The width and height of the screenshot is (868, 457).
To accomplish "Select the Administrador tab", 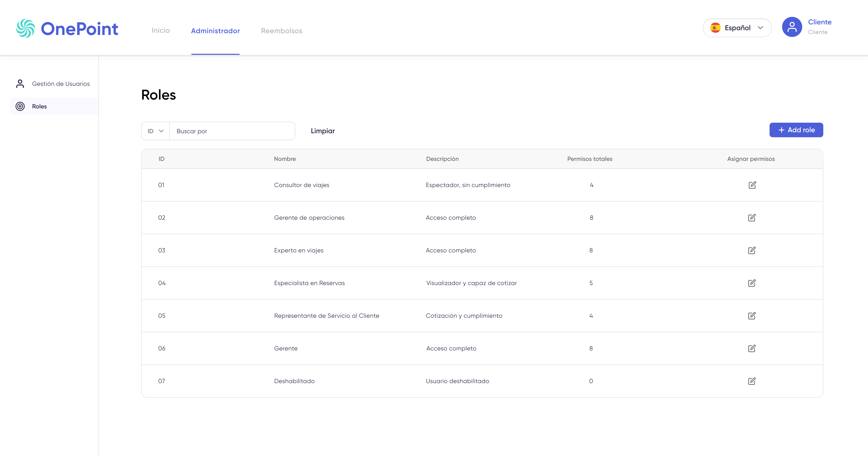I will tap(215, 31).
